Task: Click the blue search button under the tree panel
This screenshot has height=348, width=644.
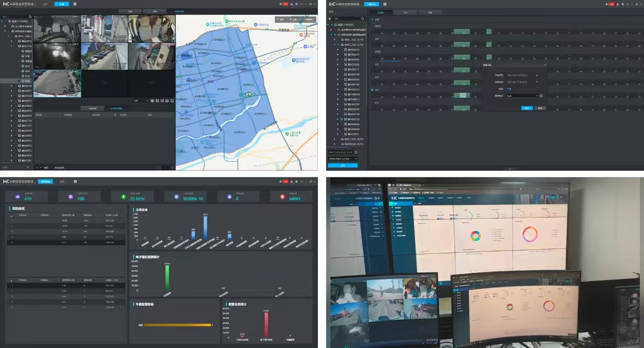Action: pyautogui.click(x=343, y=165)
